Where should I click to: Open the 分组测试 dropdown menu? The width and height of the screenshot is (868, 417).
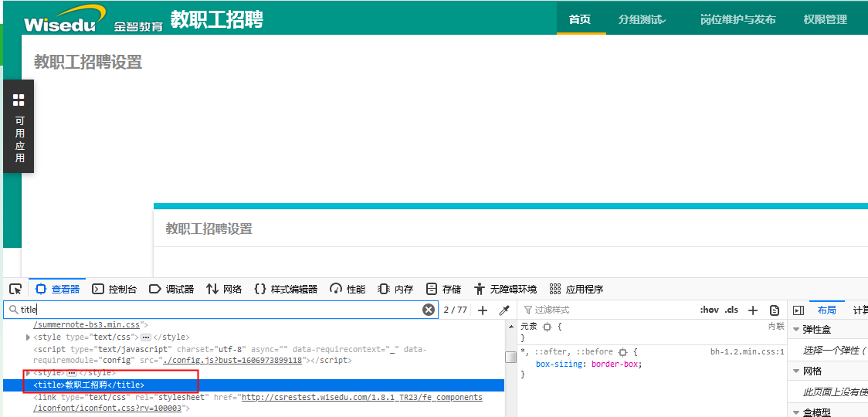[643, 19]
